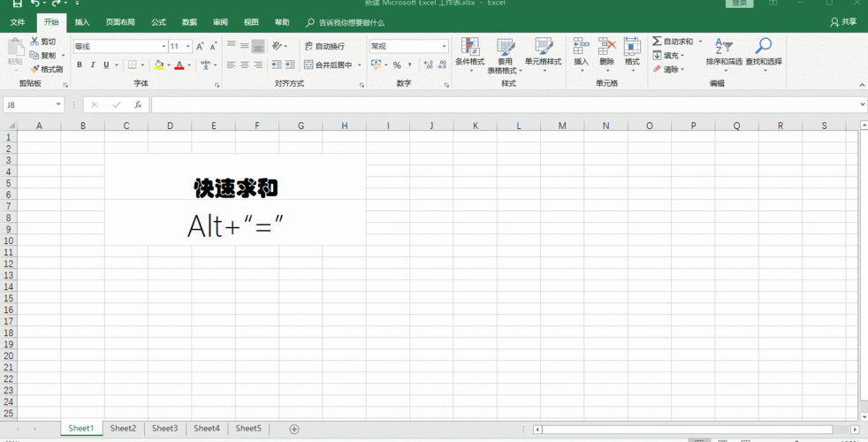Click AutoSum (自动求和)
This screenshot has height=442, width=868.
click(673, 42)
